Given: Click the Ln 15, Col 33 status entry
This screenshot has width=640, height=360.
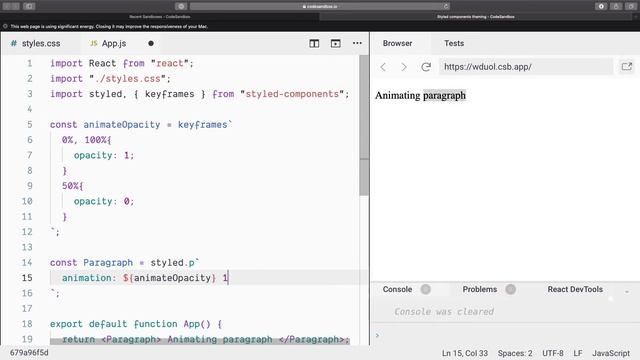Looking at the screenshot, I should 464,353.
